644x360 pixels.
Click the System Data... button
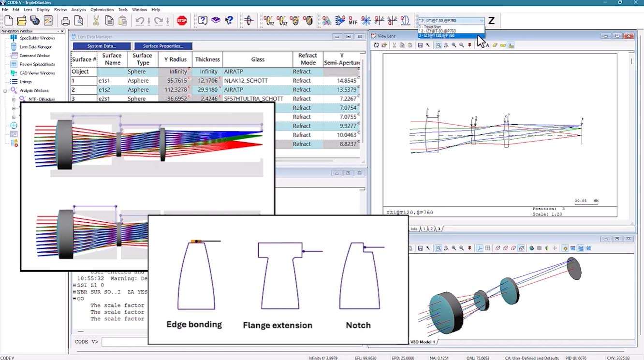[102, 46]
